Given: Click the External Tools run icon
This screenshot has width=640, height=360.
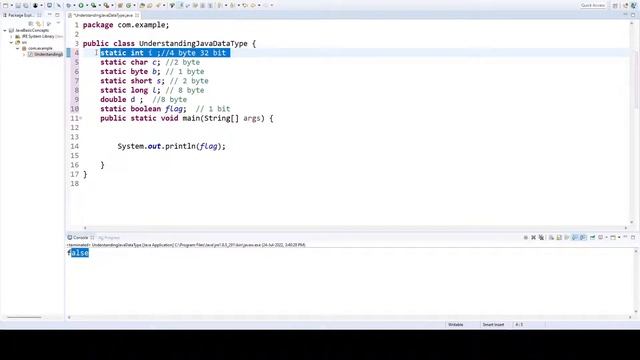Looking at the screenshot, I should click(106, 5).
